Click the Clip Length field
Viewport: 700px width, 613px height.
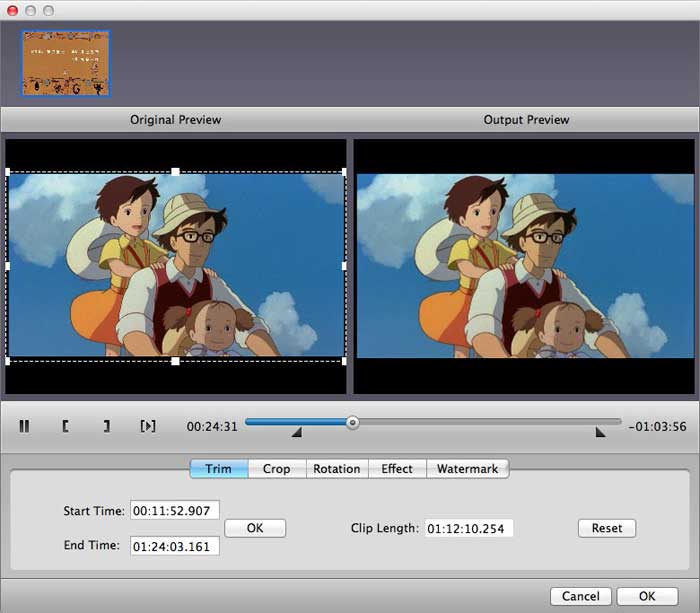(469, 528)
